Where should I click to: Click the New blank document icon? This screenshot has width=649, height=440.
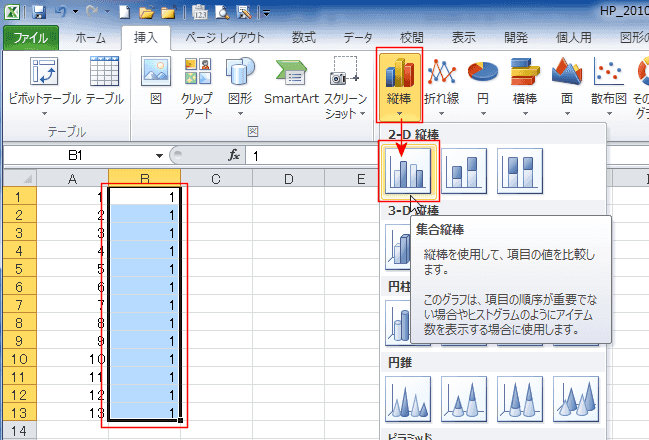tap(124, 12)
